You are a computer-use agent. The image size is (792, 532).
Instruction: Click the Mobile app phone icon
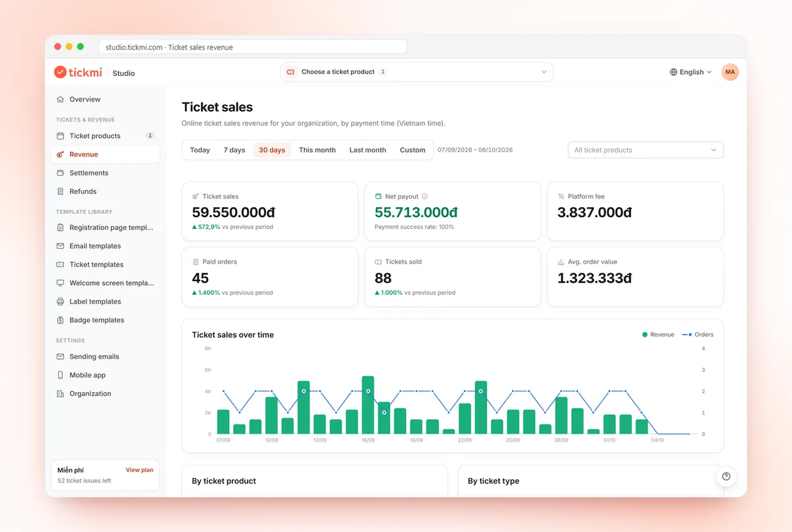pos(61,375)
